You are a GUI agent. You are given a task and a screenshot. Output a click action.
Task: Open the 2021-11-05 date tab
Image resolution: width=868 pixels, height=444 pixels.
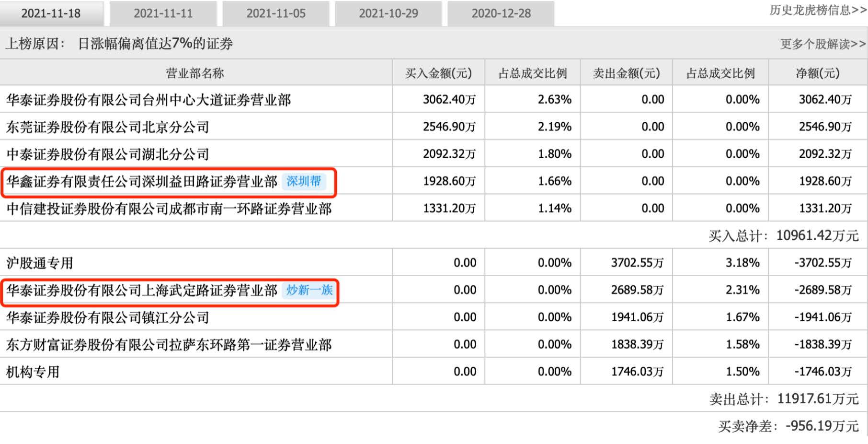(x=276, y=13)
